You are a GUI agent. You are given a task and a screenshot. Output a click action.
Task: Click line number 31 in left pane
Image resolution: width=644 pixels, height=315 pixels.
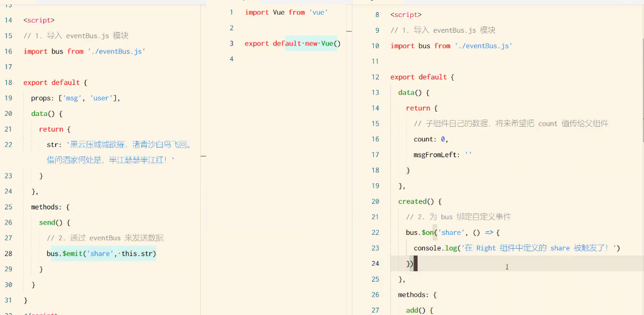click(x=8, y=300)
